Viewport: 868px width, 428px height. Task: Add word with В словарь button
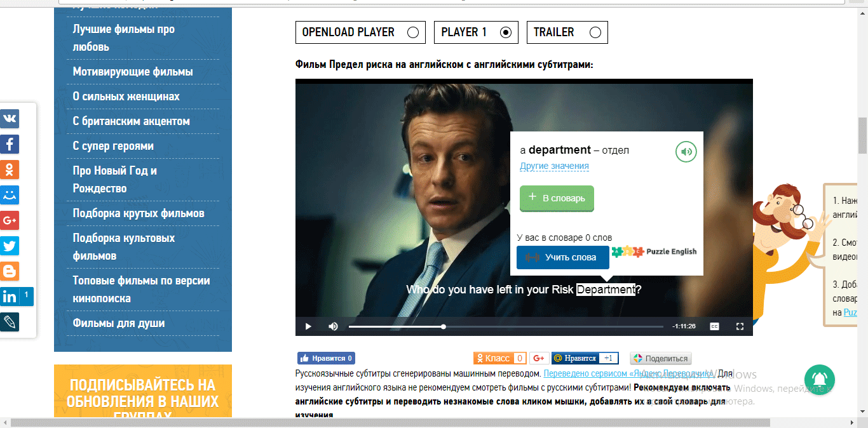[557, 198]
